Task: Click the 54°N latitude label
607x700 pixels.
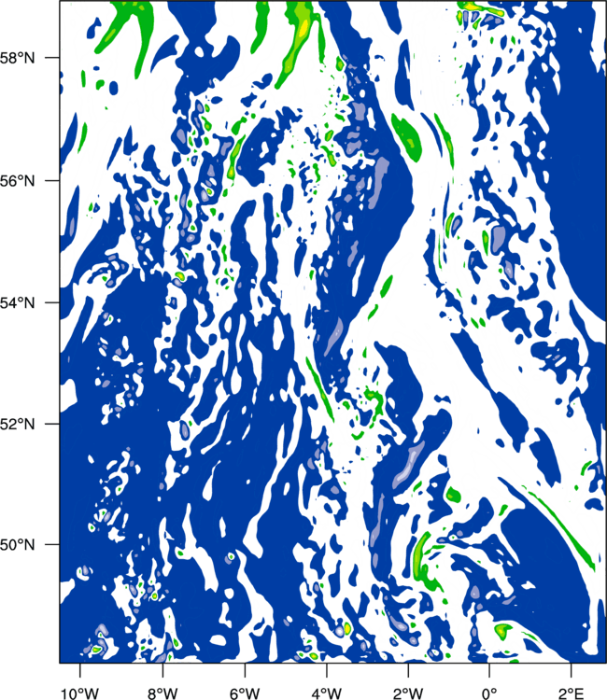Action: coord(17,303)
